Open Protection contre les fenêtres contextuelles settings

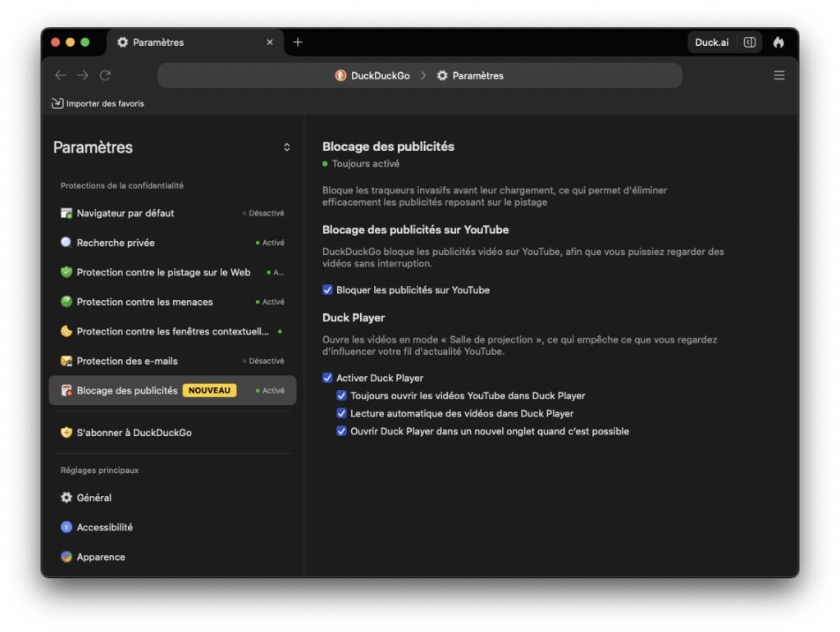172,331
